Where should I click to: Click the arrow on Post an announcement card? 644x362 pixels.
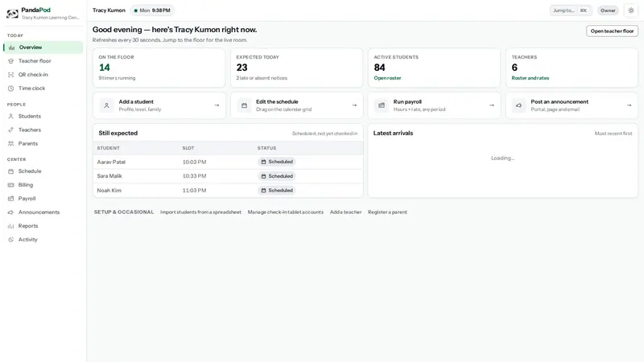(x=630, y=105)
